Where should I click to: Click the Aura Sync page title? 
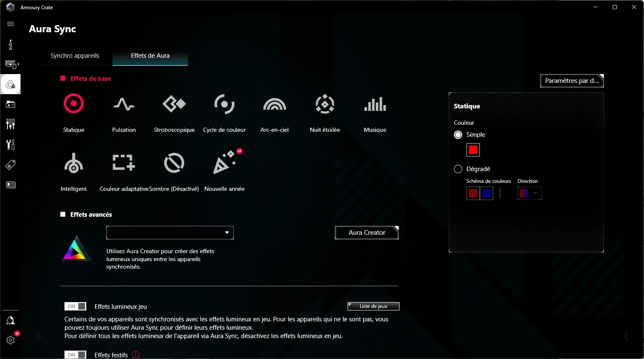click(x=53, y=29)
